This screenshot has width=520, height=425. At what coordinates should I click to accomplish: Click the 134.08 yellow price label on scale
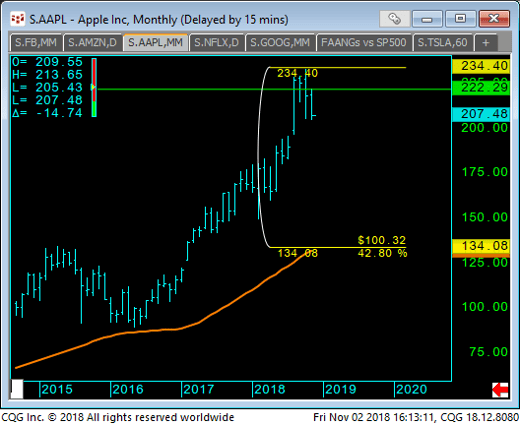tap(481, 246)
